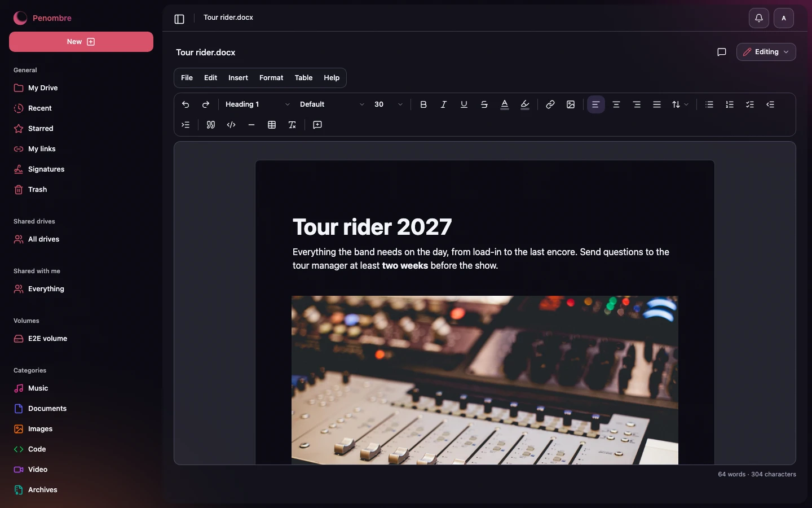Open the line spacing dropdown

[x=680, y=104]
